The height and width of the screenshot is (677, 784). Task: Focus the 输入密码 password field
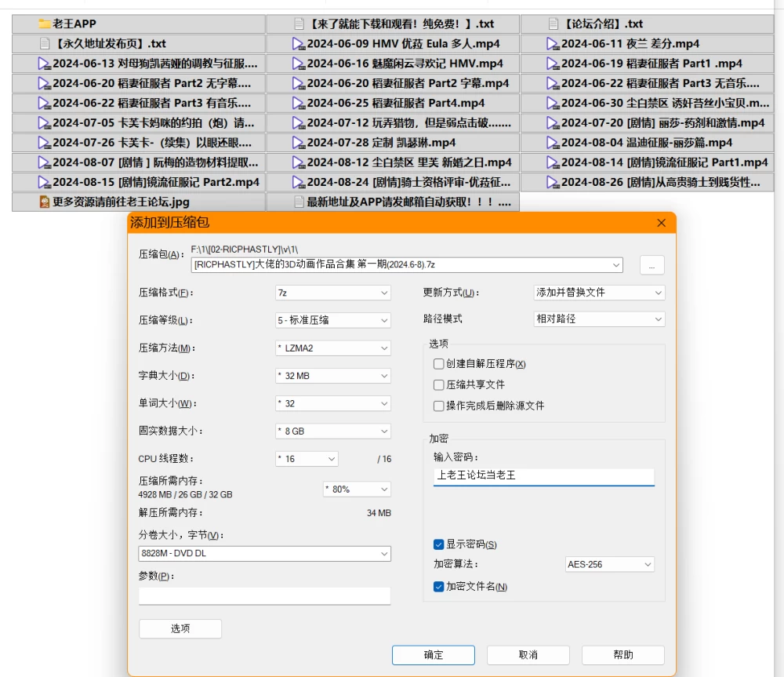tap(544, 476)
